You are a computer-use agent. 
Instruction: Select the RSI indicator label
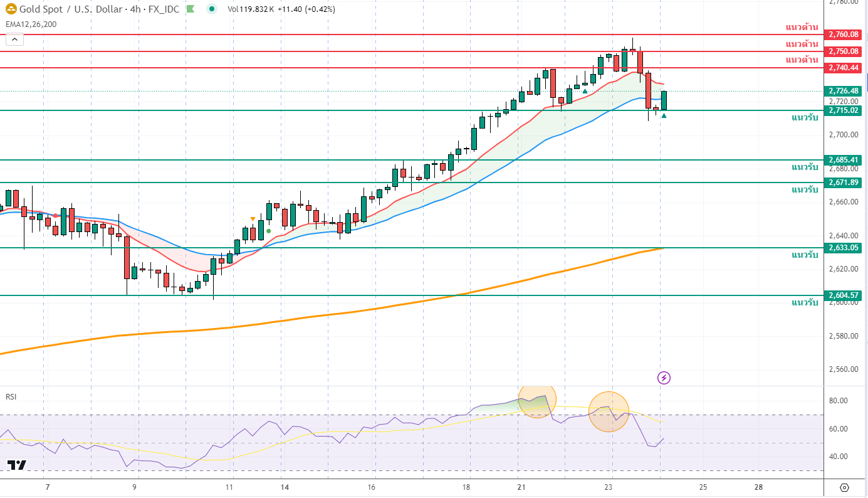11,396
